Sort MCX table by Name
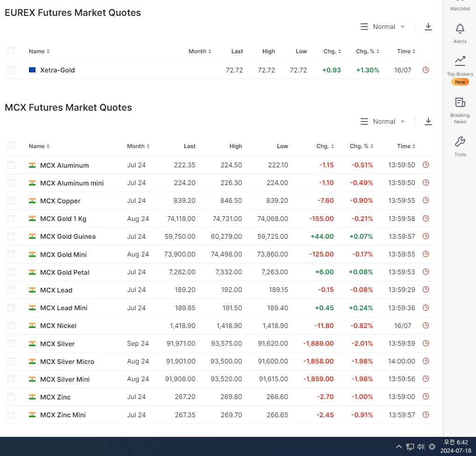 coord(39,146)
